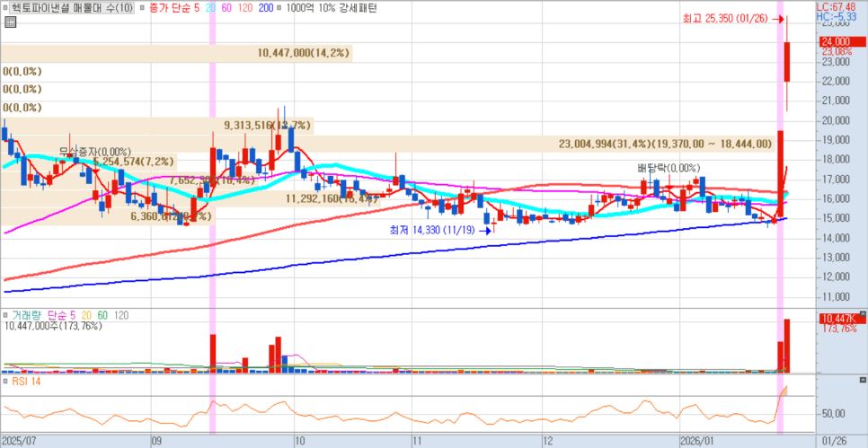Click marker square before 종가 단순 legend

point(143,8)
